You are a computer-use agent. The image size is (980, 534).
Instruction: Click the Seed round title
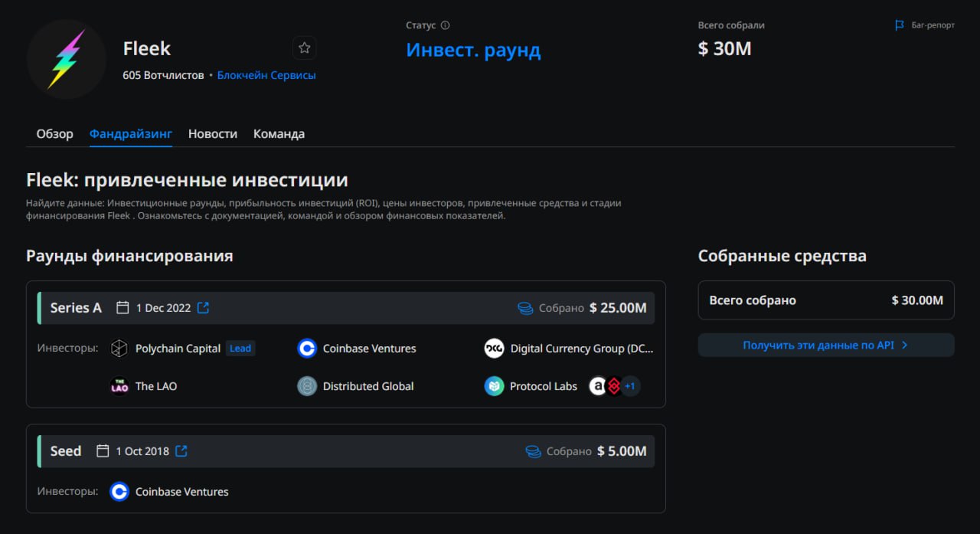[66, 451]
